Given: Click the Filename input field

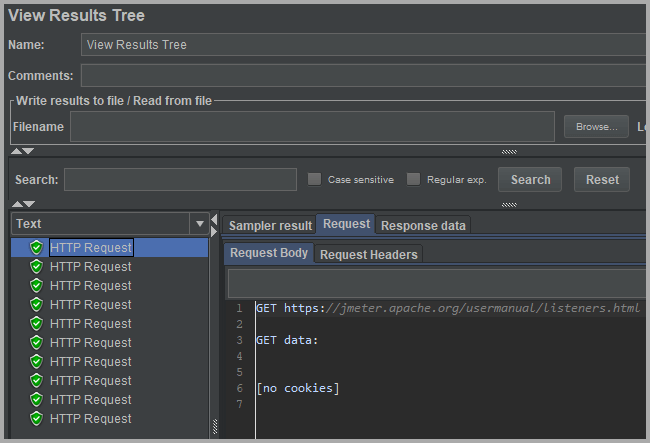Looking at the screenshot, I should [x=312, y=127].
